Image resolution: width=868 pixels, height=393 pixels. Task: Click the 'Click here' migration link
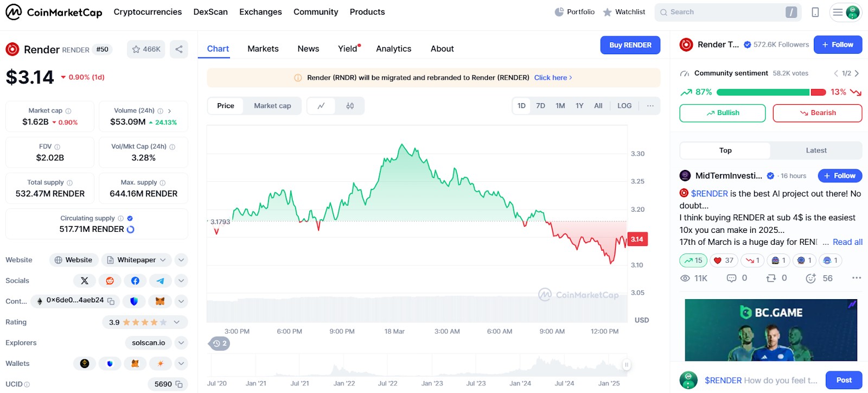(x=553, y=78)
